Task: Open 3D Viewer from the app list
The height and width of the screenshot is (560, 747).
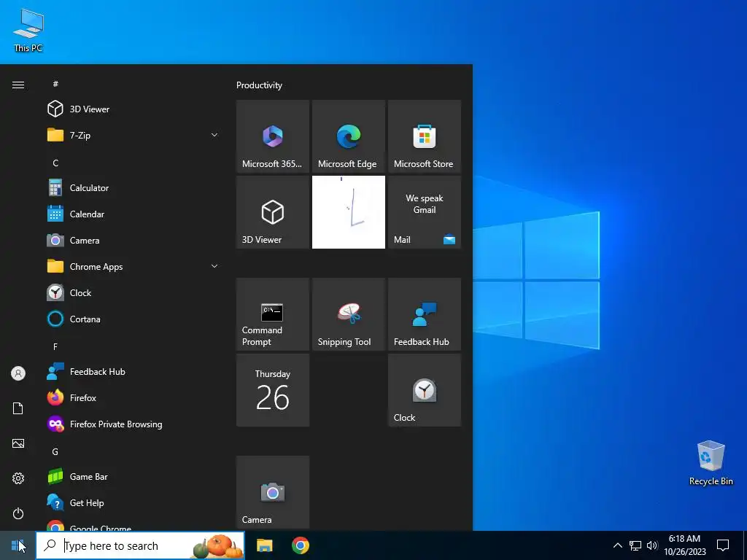Action: click(x=133, y=109)
